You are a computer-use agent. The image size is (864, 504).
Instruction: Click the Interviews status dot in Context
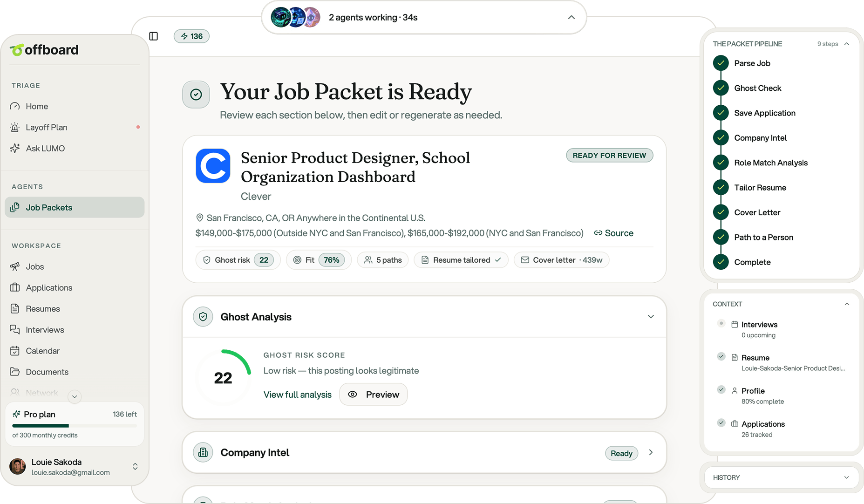pos(721,323)
